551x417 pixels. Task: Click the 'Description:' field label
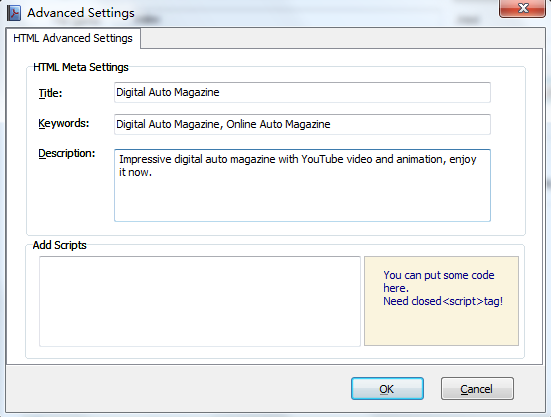point(67,154)
